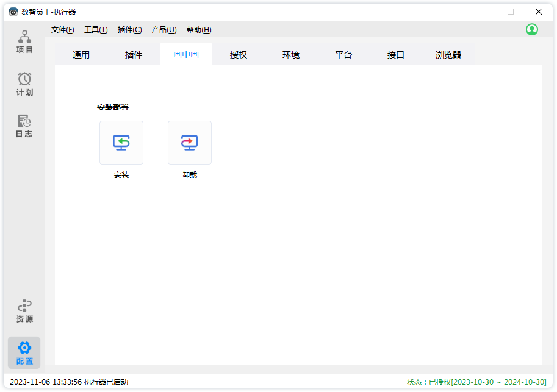Screen dimensions: 557x392
Task: Click the 安装 install icon
Action: pyautogui.click(x=121, y=143)
